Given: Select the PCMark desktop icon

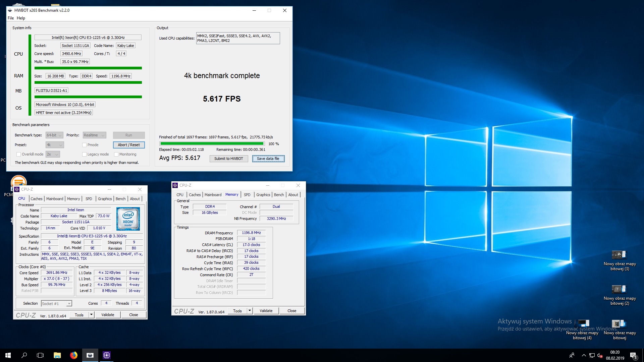Looking at the screenshot, I should click(x=18, y=183).
